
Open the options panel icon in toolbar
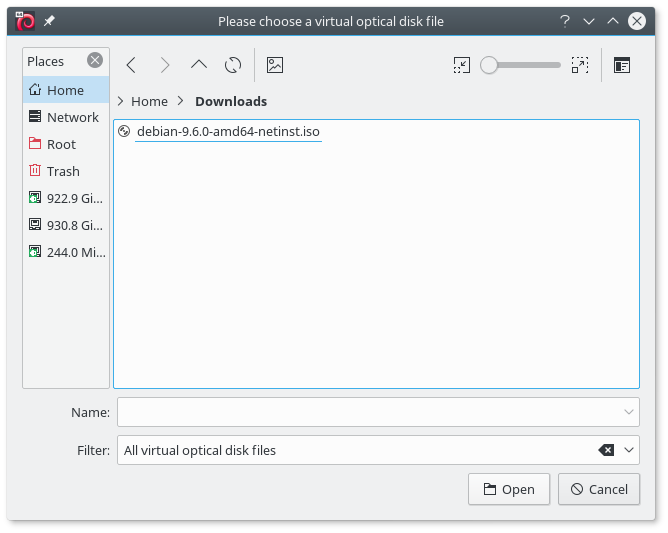coord(622,65)
